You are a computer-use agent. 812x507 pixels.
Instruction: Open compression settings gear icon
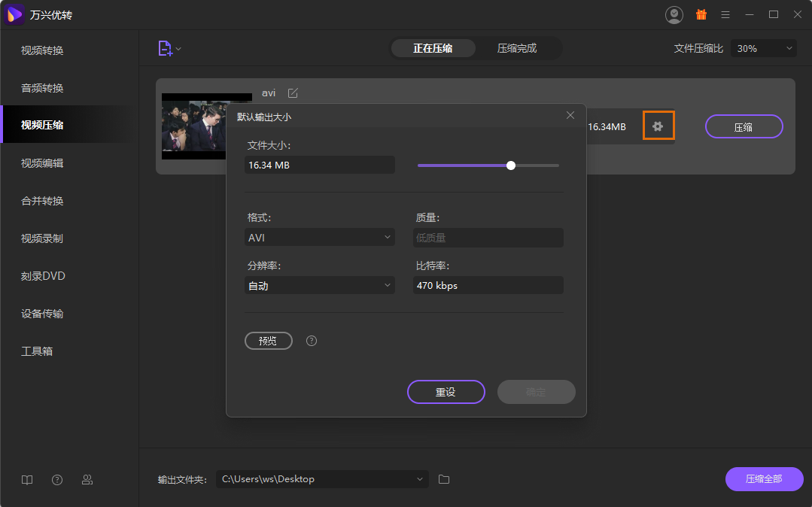[x=658, y=126]
